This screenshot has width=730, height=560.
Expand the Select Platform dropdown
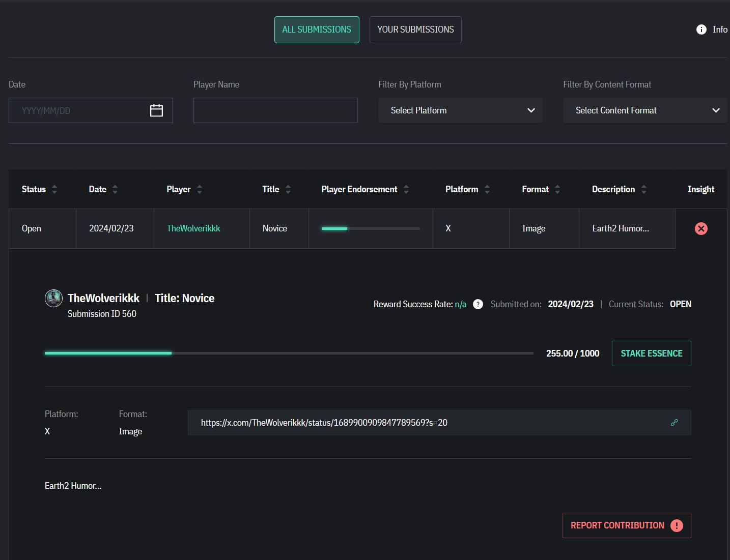(x=460, y=110)
